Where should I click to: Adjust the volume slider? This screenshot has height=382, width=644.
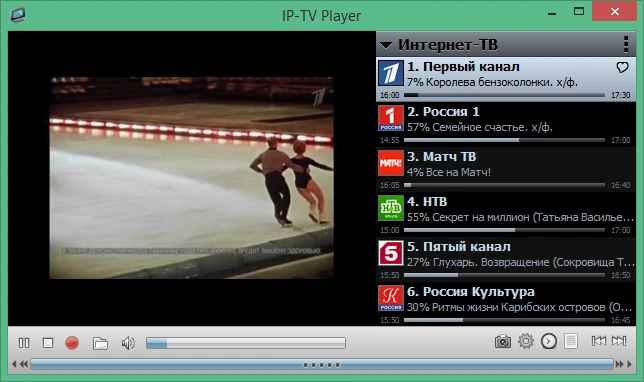pos(246,343)
